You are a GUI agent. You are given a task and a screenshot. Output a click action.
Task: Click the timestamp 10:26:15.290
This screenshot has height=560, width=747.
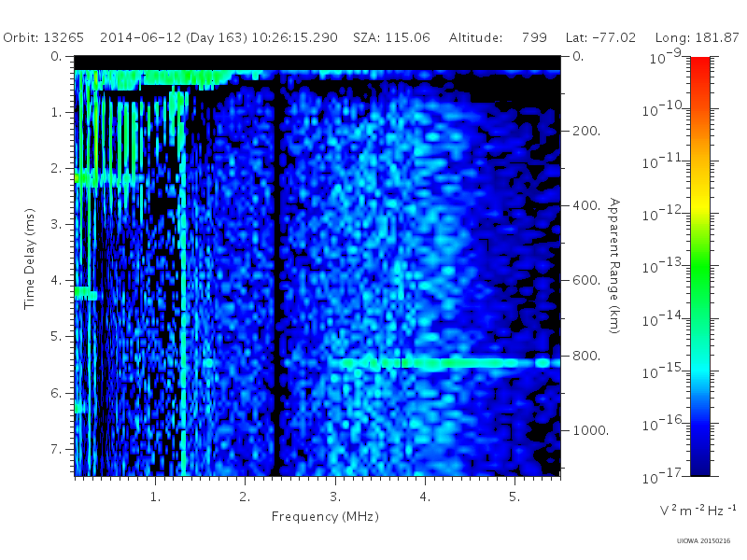(294, 37)
